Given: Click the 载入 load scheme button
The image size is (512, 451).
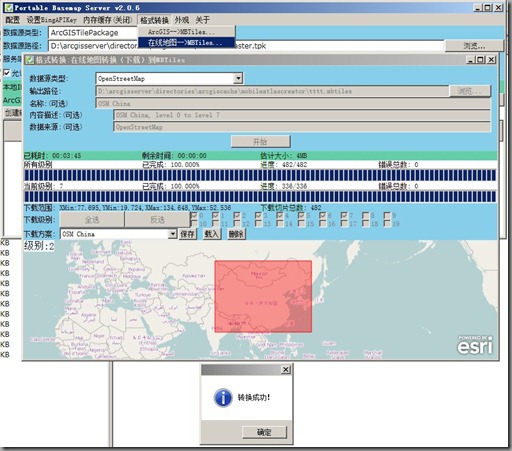Looking at the screenshot, I should tap(212, 234).
